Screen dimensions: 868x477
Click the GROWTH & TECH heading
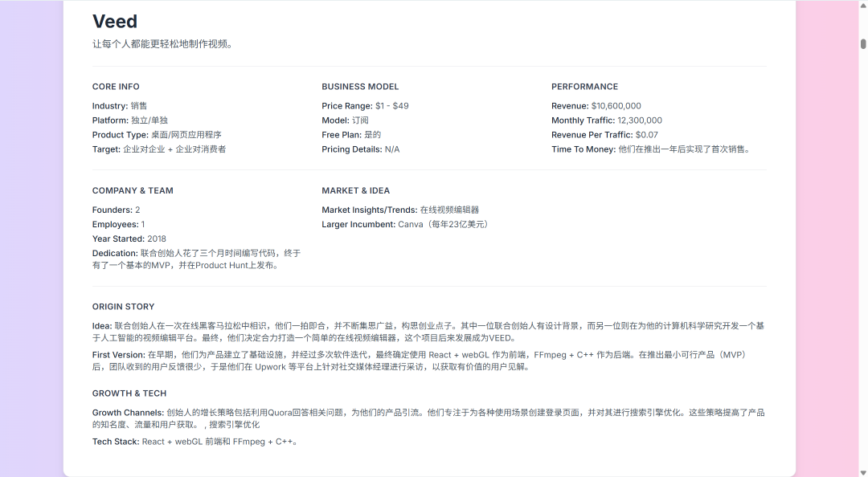point(129,393)
